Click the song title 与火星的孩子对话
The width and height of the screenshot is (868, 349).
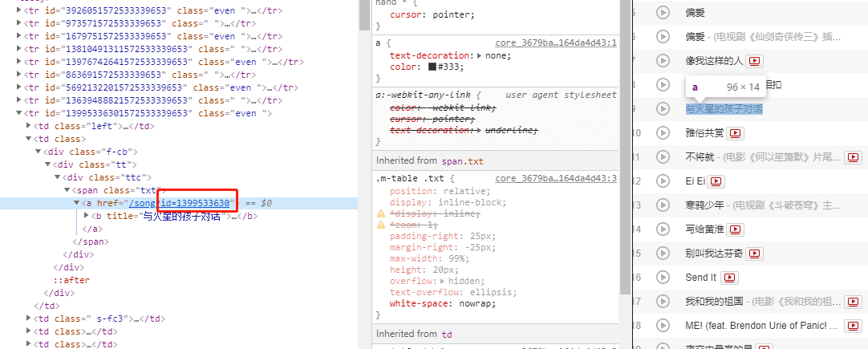tap(724, 109)
